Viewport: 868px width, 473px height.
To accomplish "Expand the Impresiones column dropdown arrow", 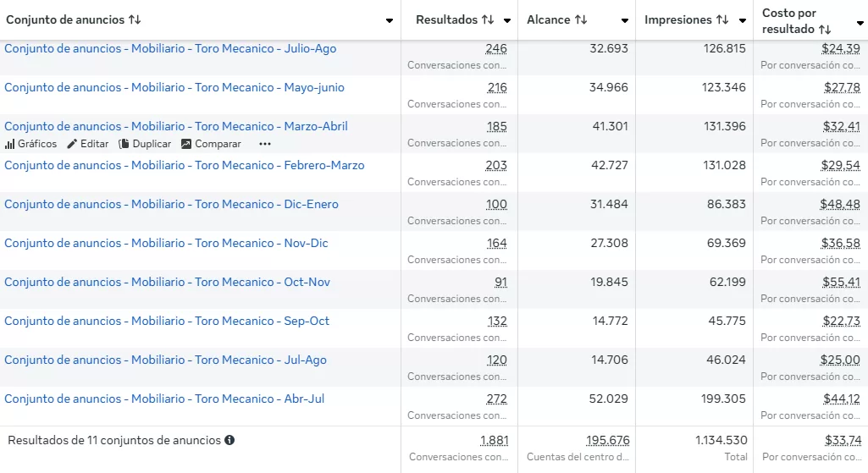I will pos(743,20).
